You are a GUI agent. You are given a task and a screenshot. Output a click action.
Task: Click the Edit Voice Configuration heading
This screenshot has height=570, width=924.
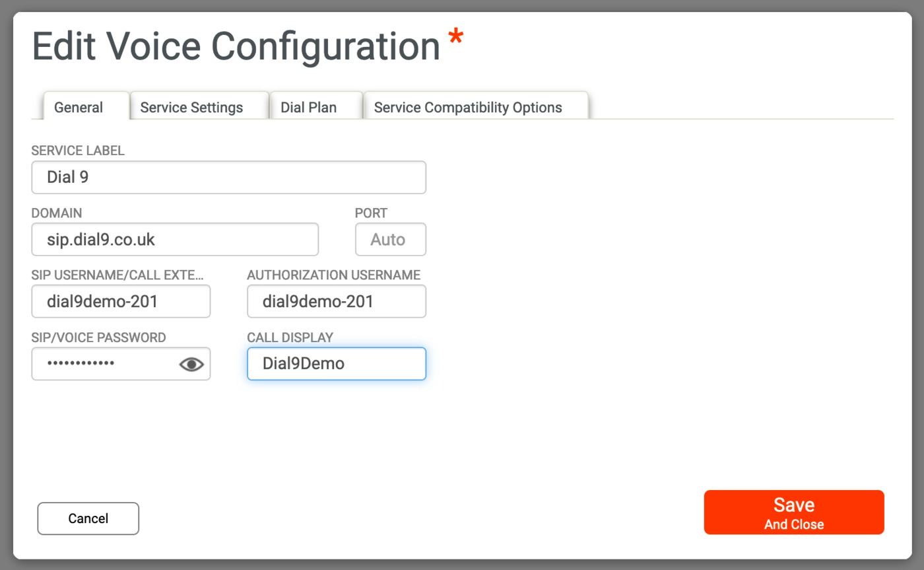pos(236,46)
